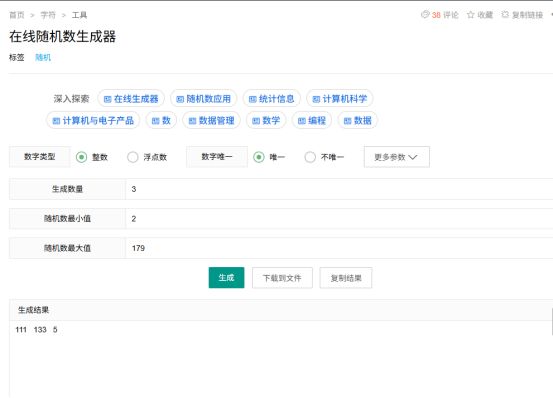Viewport: 553px width, 398px height.
Task: Select the 唯一 radio button
Action: pos(259,157)
